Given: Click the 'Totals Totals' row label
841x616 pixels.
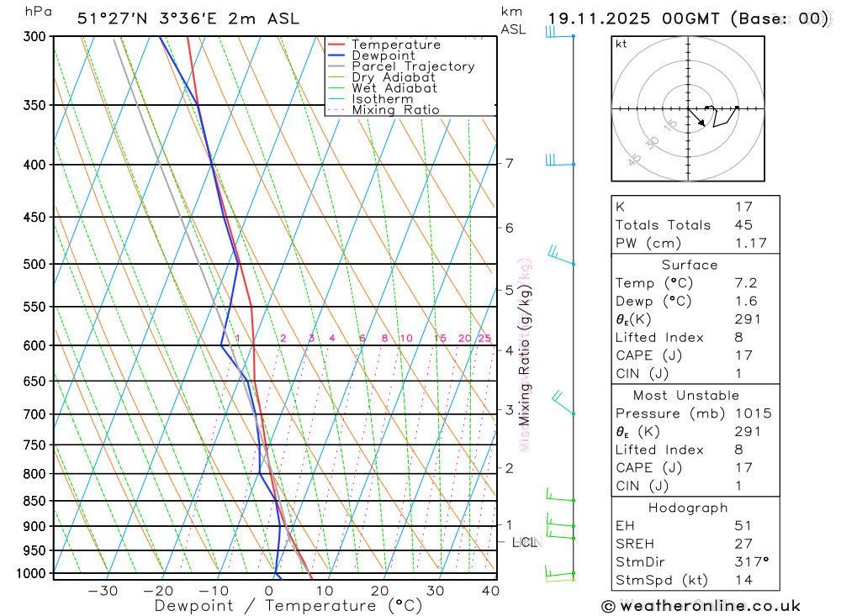Looking at the screenshot, I should [663, 225].
